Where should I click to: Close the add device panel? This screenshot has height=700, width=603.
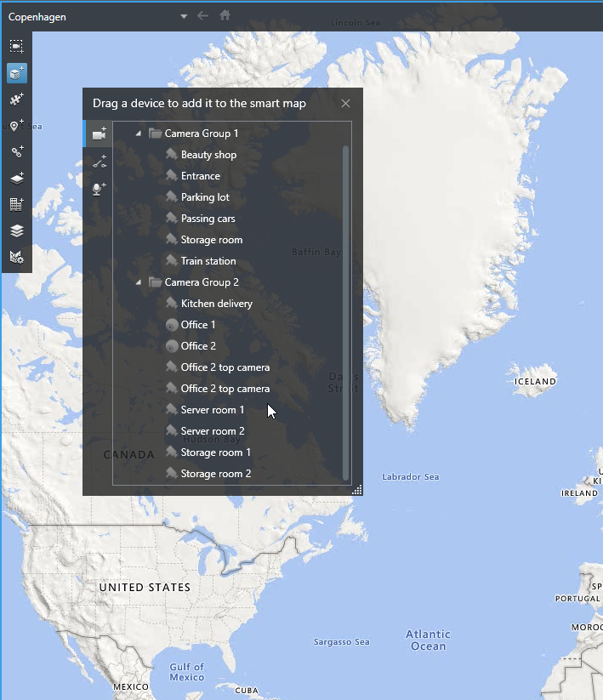coord(345,103)
